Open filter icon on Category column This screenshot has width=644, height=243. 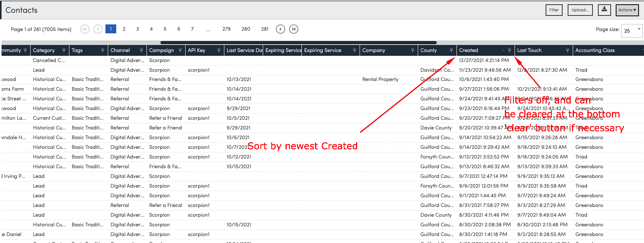64,50
